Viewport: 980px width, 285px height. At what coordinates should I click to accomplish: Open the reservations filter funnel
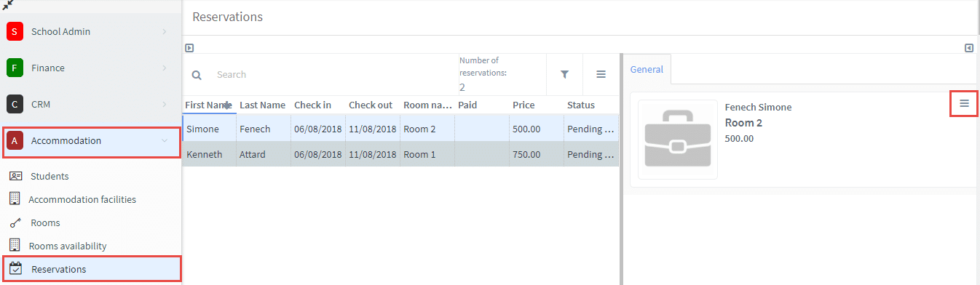(564, 74)
